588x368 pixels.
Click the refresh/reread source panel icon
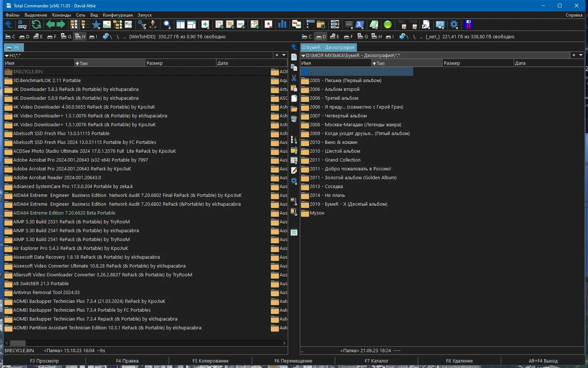point(36,25)
